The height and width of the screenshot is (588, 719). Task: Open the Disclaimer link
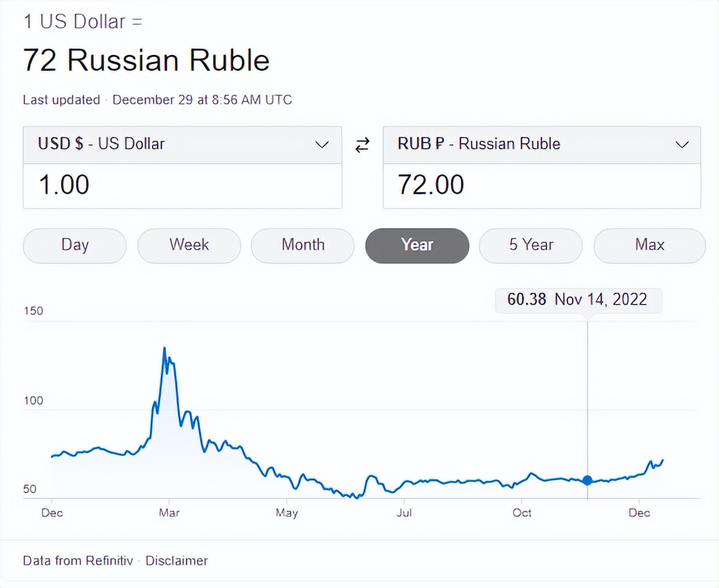(177, 561)
